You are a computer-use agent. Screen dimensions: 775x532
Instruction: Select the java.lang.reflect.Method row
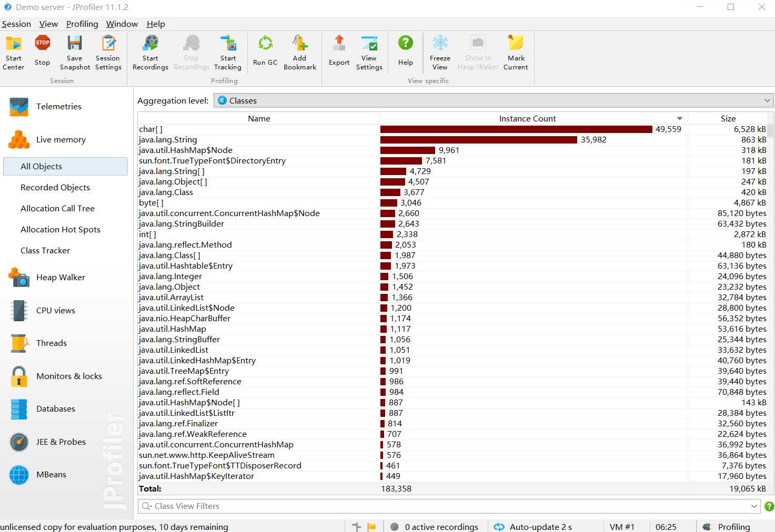point(452,245)
